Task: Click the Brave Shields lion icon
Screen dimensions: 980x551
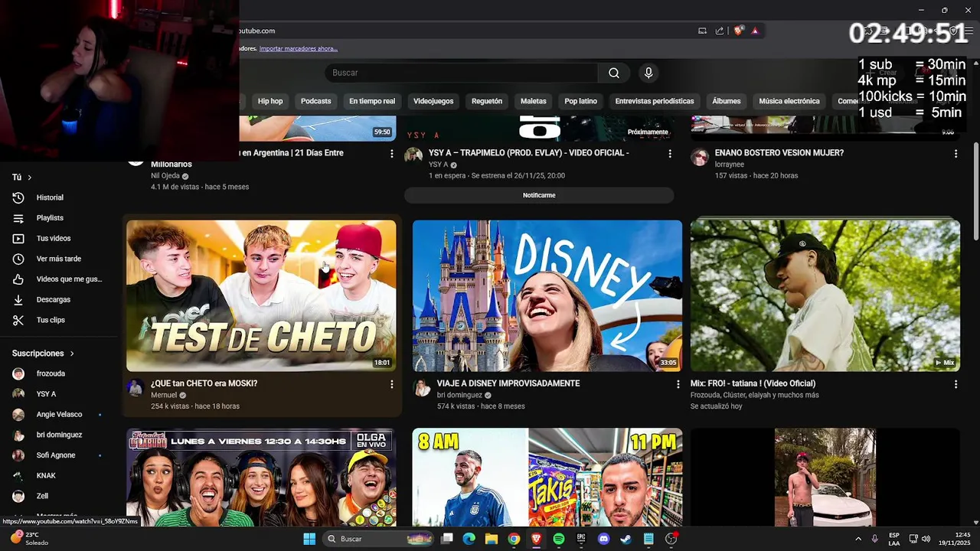Action: (x=738, y=31)
